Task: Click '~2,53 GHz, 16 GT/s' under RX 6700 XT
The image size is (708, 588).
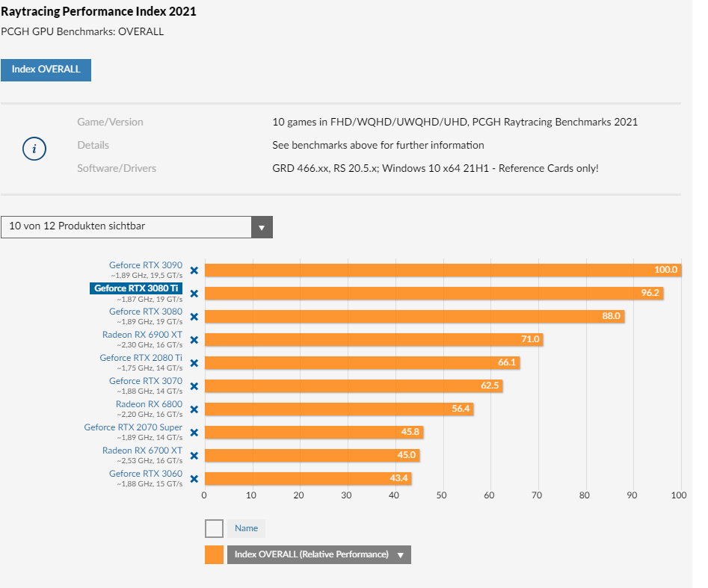Action: 150,461
